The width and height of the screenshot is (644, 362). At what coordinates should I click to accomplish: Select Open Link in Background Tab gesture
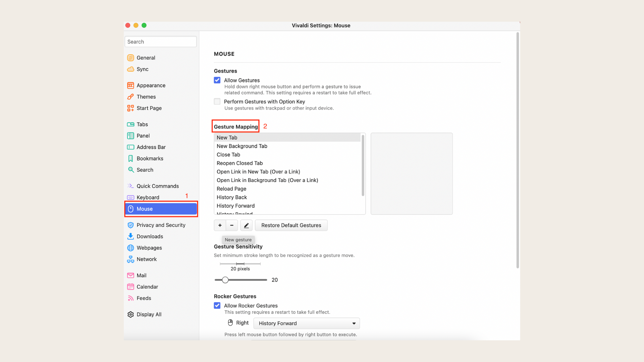click(x=287, y=180)
